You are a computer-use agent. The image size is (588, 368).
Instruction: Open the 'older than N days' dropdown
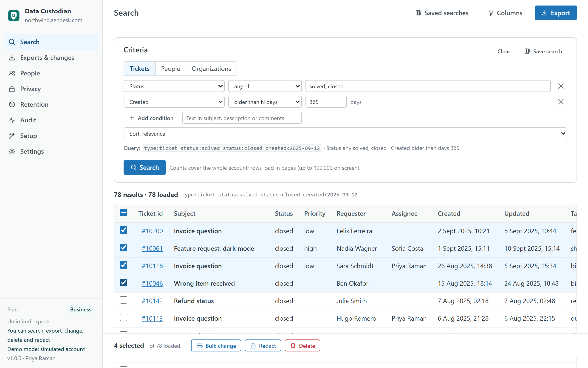click(x=265, y=102)
